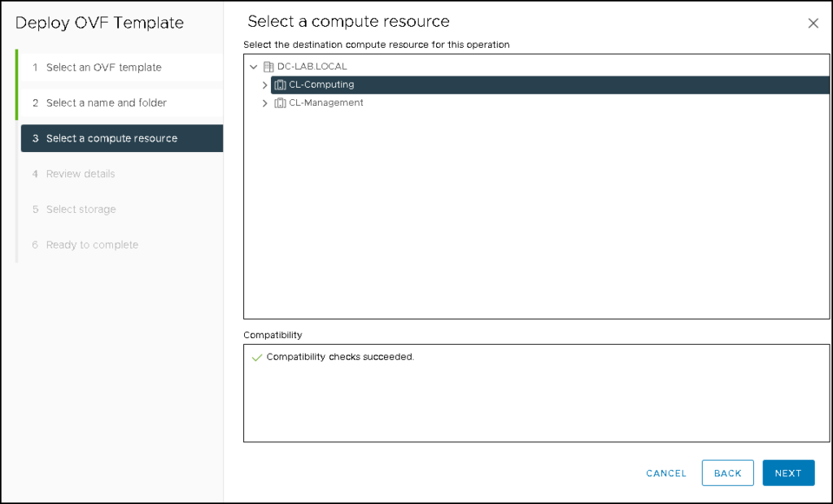The height and width of the screenshot is (504, 833).
Task: Return to the "Select an OVF template" step
Action: point(102,68)
